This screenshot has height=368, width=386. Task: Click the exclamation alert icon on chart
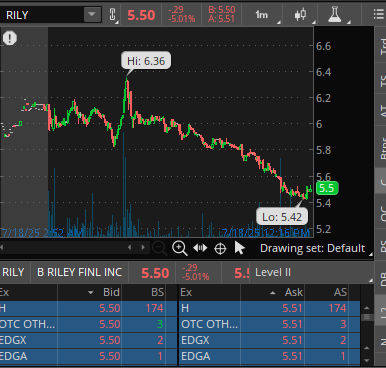(x=10, y=38)
